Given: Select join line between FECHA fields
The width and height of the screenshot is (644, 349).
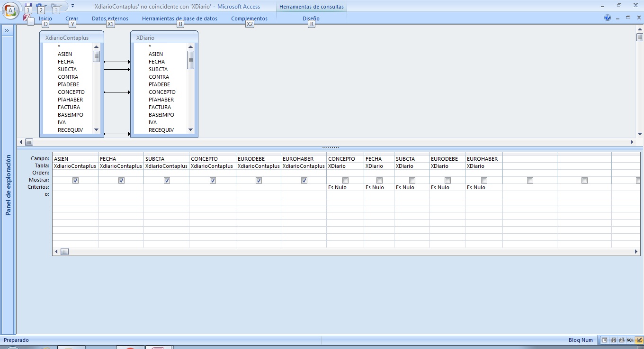Looking at the screenshot, I should click(x=117, y=62).
